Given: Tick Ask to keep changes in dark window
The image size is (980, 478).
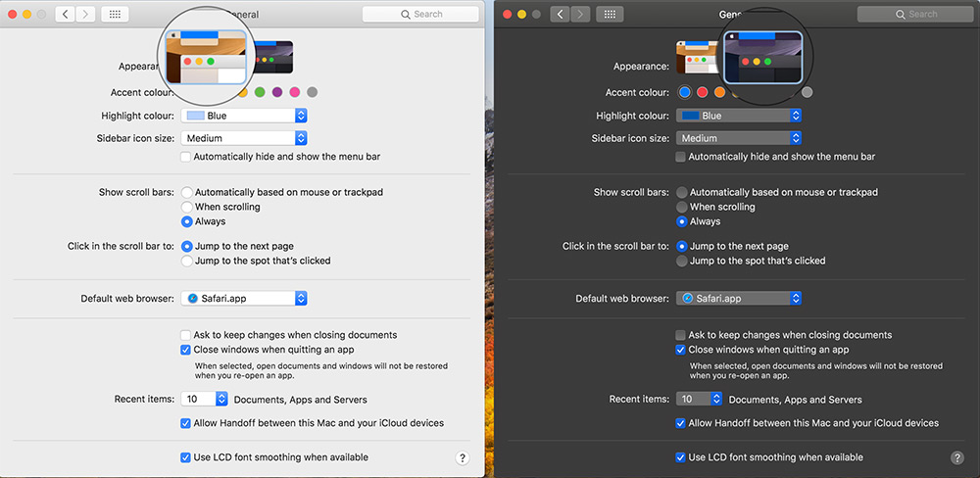Looking at the screenshot, I should (x=680, y=335).
